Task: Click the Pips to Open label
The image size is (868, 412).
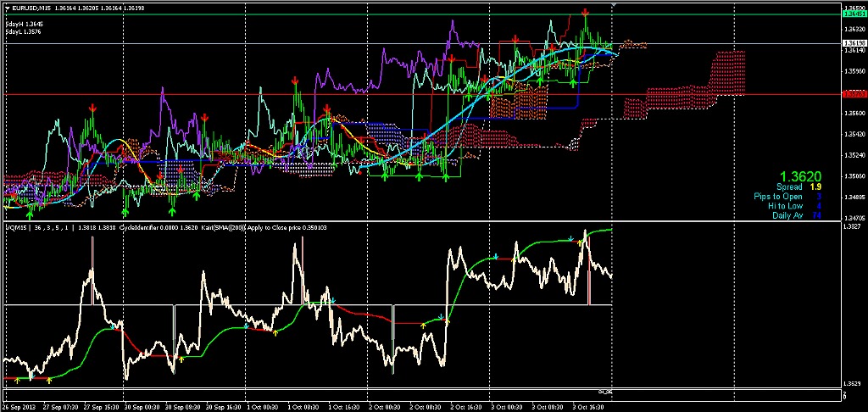Action: pos(777,197)
